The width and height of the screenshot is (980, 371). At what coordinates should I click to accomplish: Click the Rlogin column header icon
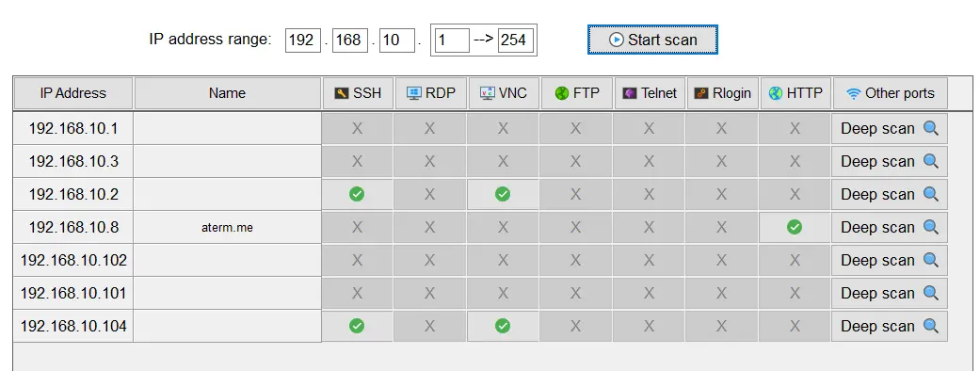coord(701,93)
